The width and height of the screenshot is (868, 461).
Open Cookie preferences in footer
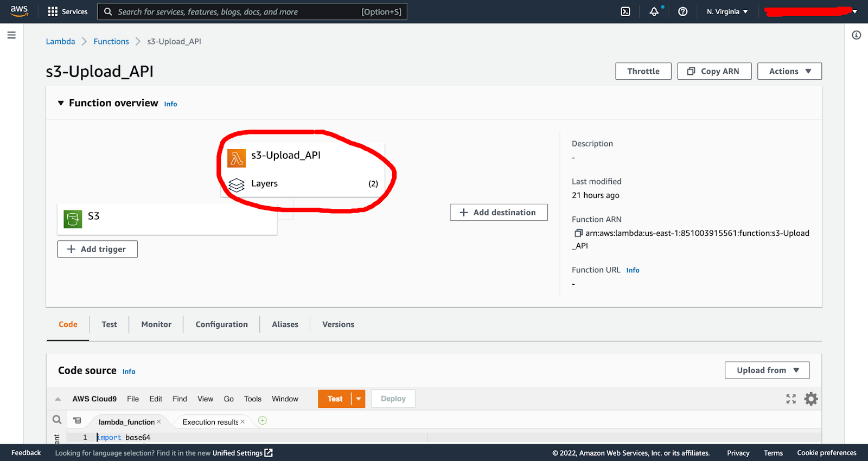coord(827,453)
